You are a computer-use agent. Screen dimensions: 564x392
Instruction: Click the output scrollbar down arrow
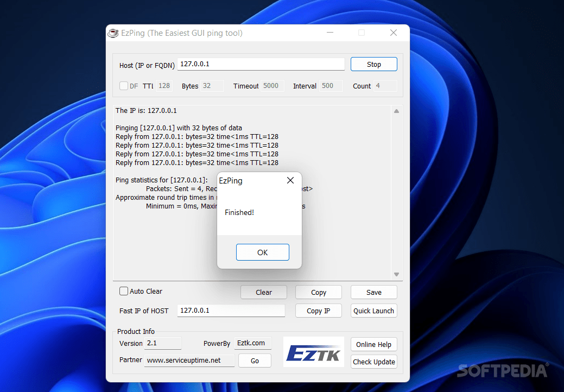click(x=396, y=274)
